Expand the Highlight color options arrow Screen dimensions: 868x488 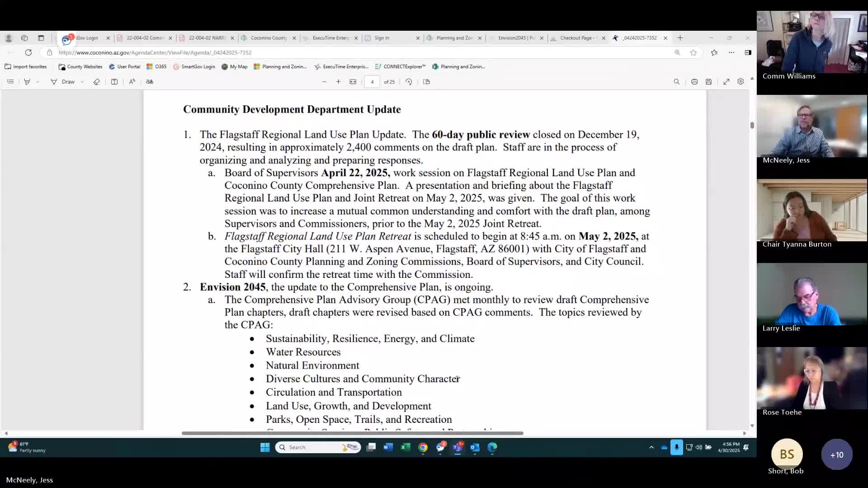(38, 82)
